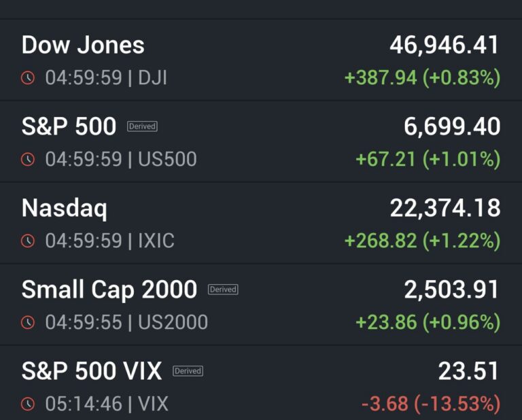Click the clock icon in Small Cap 2000 row
The height and width of the screenshot is (420, 522).
coord(28,323)
